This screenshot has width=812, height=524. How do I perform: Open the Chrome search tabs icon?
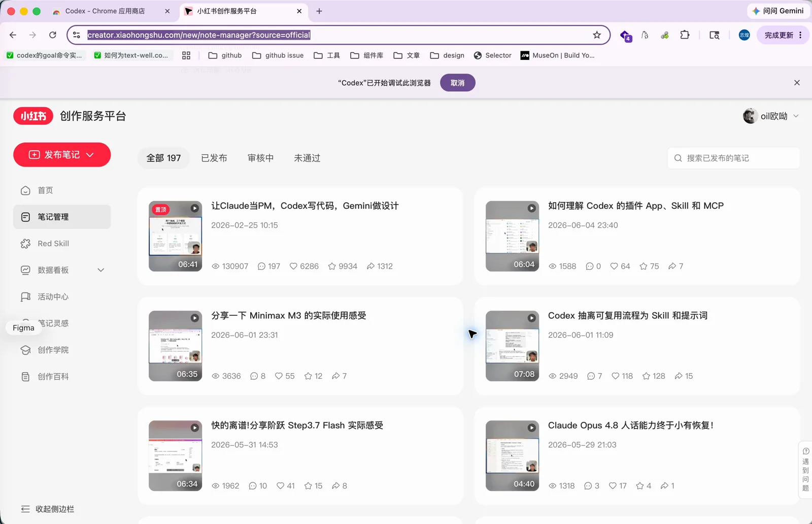click(715, 35)
